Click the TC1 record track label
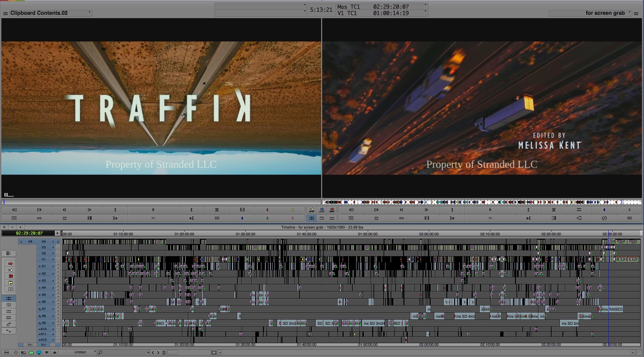Screen dimensions: 644x357 tap(43, 345)
